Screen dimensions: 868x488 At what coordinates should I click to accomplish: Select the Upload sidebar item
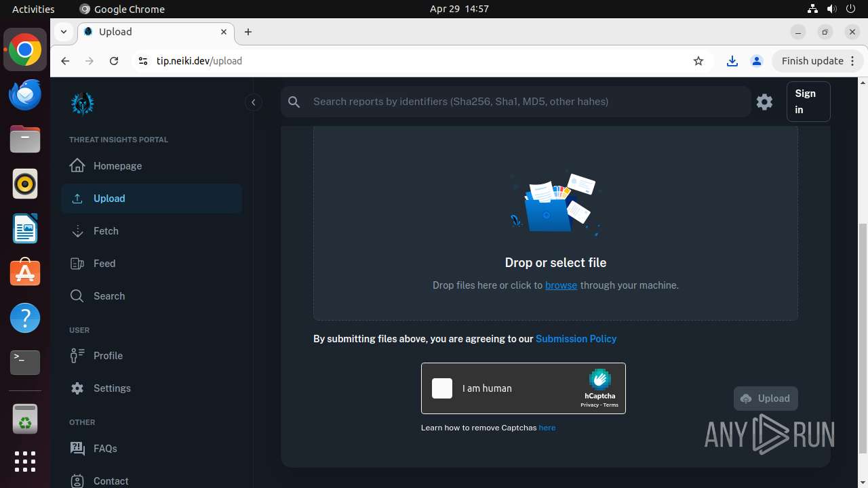click(151, 199)
